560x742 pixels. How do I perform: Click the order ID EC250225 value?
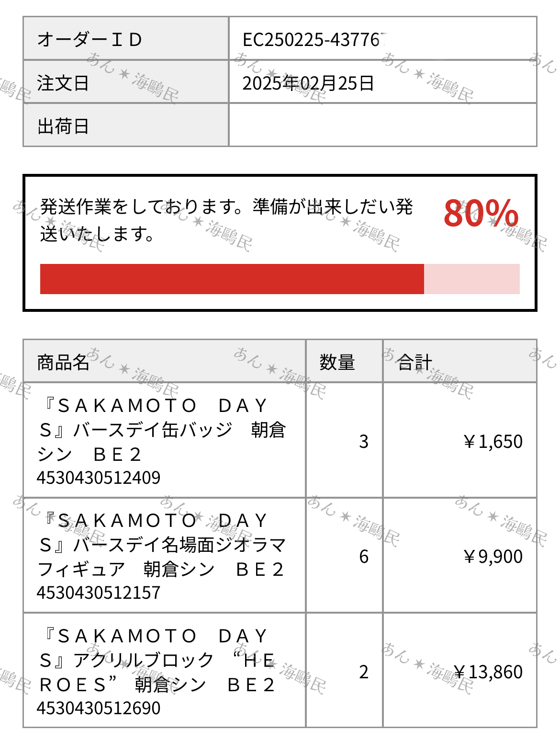[x=314, y=39]
